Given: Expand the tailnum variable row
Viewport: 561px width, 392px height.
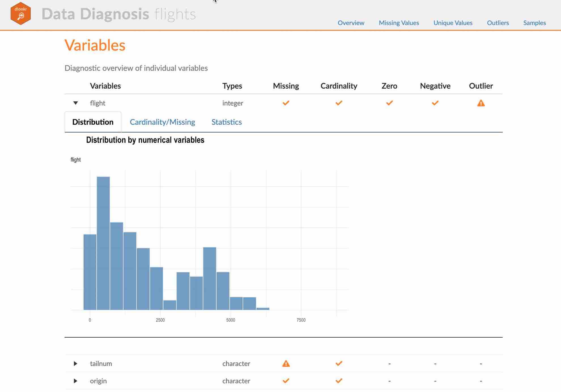Looking at the screenshot, I should tap(75, 363).
